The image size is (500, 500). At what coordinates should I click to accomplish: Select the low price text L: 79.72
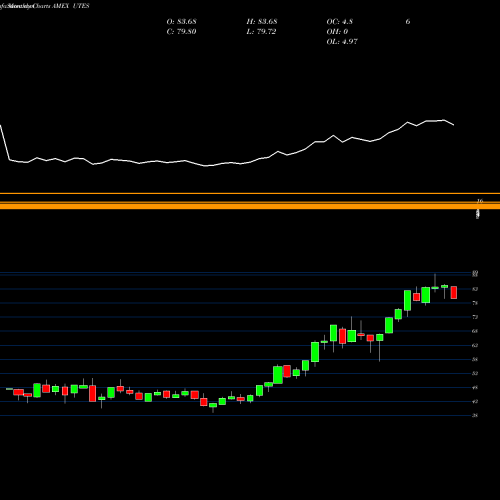[x=261, y=32]
